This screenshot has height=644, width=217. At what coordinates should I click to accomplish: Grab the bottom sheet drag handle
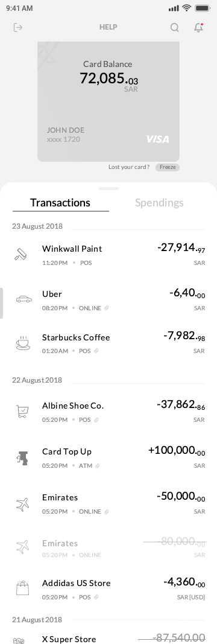click(108, 188)
